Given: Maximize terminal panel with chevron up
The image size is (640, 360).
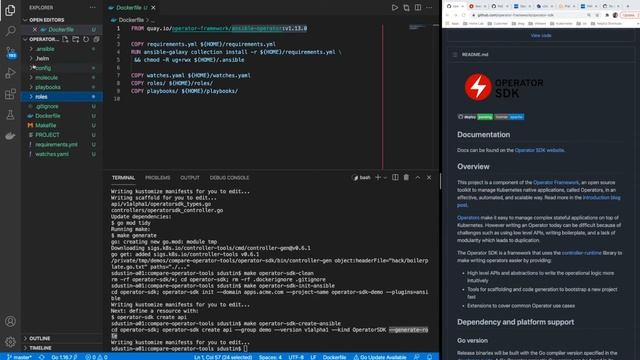Looking at the screenshot, I should pos(418,178).
